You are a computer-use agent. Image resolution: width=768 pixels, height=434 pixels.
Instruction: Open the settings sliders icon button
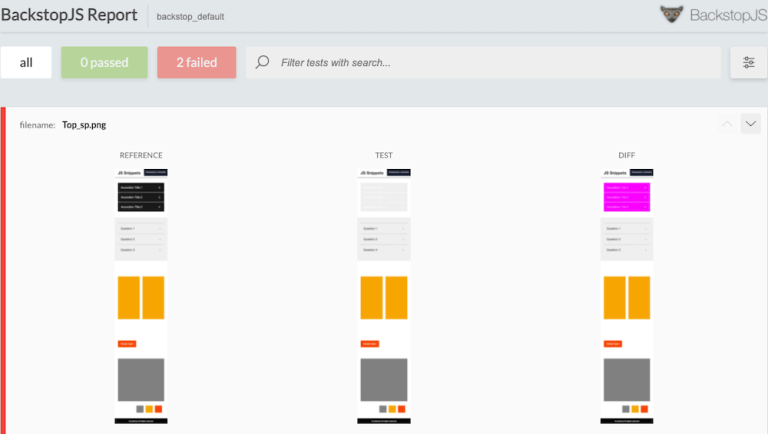point(749,62)
